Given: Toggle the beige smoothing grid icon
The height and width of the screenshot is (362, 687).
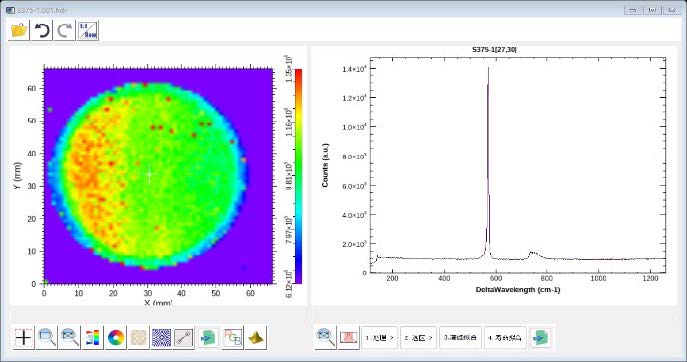Looking at the screenshot, I should (138, 337).
